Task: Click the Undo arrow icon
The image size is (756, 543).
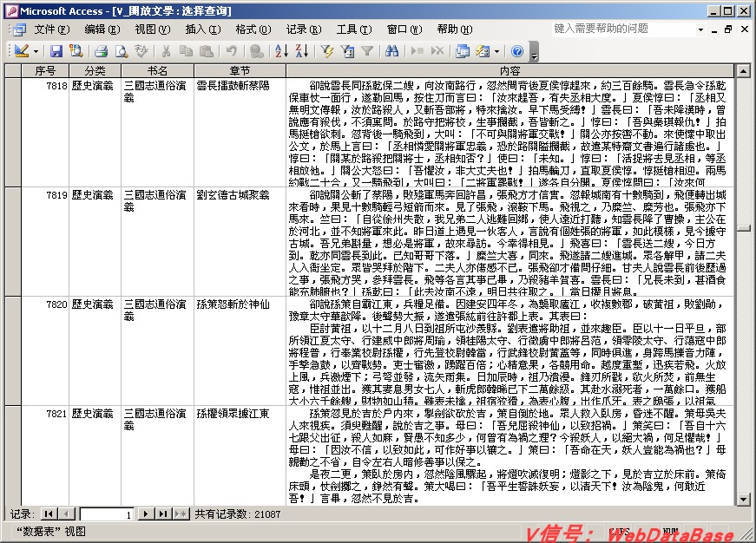Action: (231, 50)
